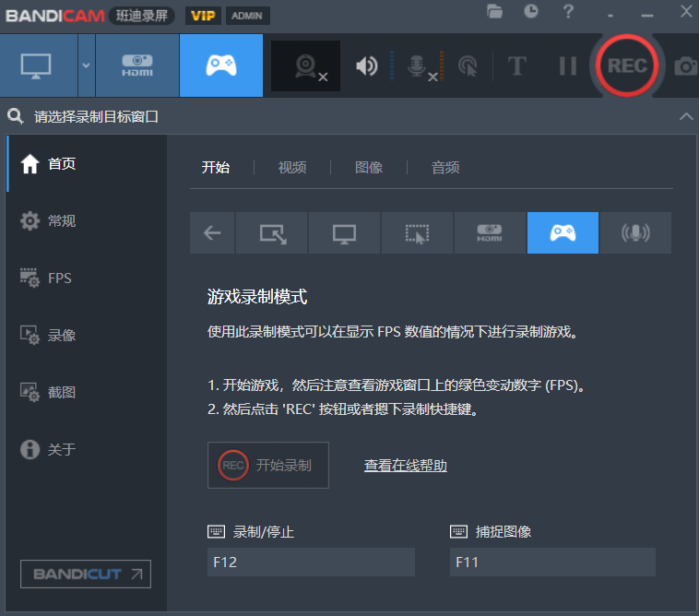This screenshot has height=616, width=699.
Task: Open screen recording mode dropdown arrow
Action: click(x=87, y=65)
